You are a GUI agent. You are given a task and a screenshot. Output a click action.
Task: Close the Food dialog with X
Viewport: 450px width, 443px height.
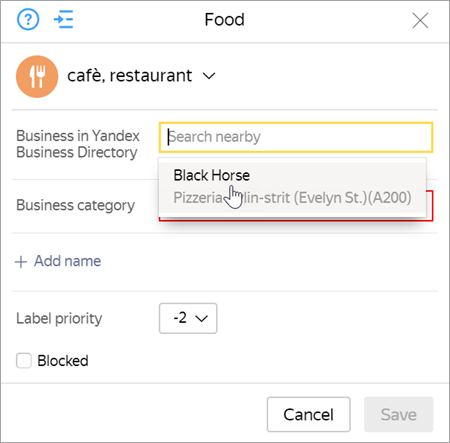(x=420, y=21)
